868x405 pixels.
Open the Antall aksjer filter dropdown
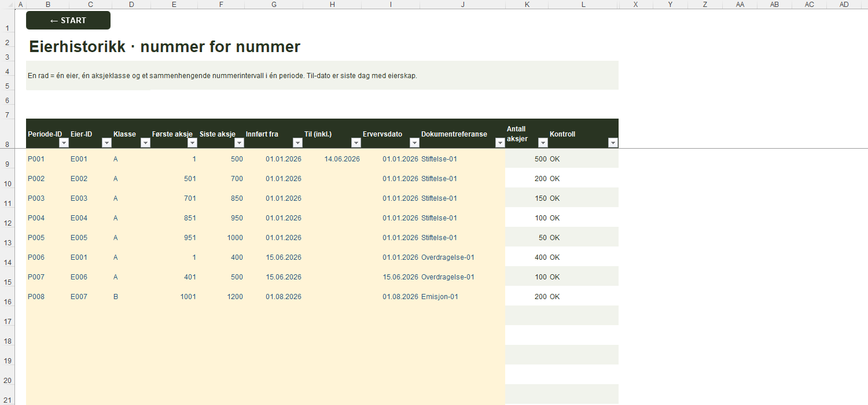(x=543, y=143)
